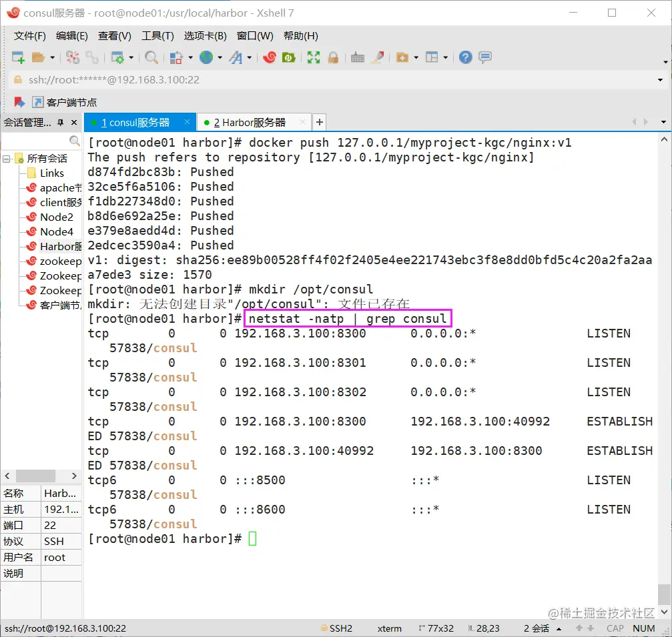Open dropdown next to Open folder icon
Image resolution: width=672 pixels, height=637 pixels.
(52, 57)
